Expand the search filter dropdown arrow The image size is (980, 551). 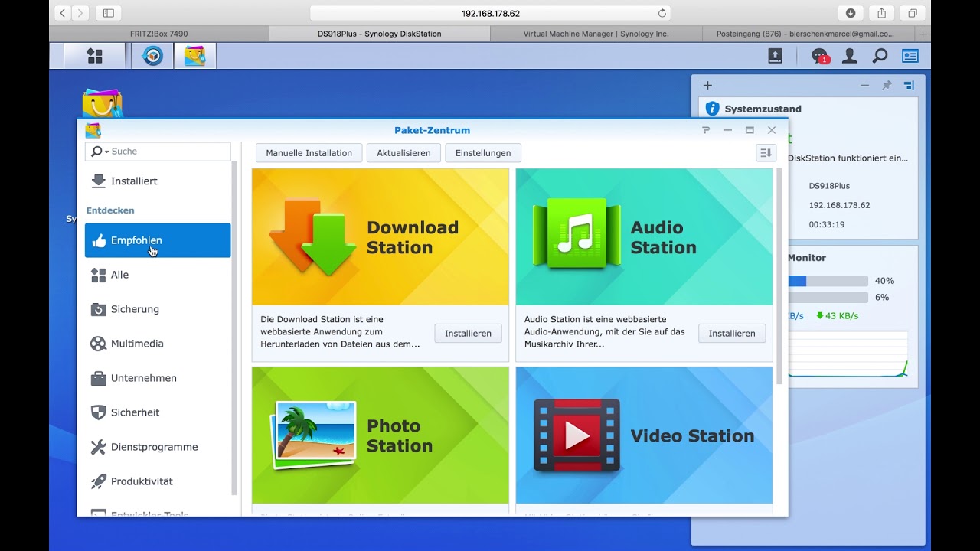click(106, 152)
